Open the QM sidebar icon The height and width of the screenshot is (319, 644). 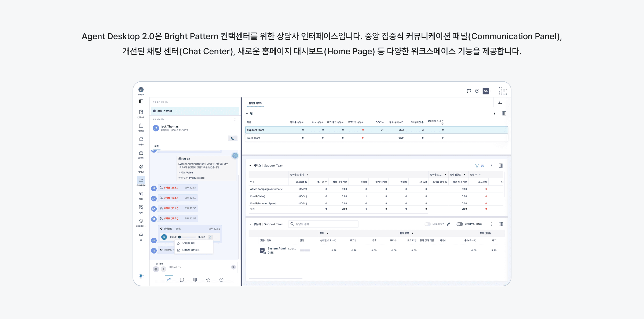pos(141,207)
